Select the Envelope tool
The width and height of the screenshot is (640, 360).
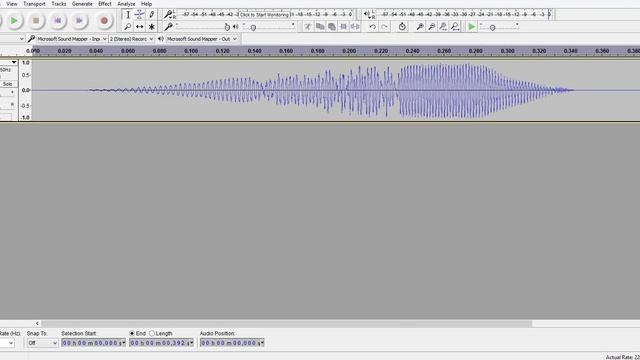(x=140, y=15)
